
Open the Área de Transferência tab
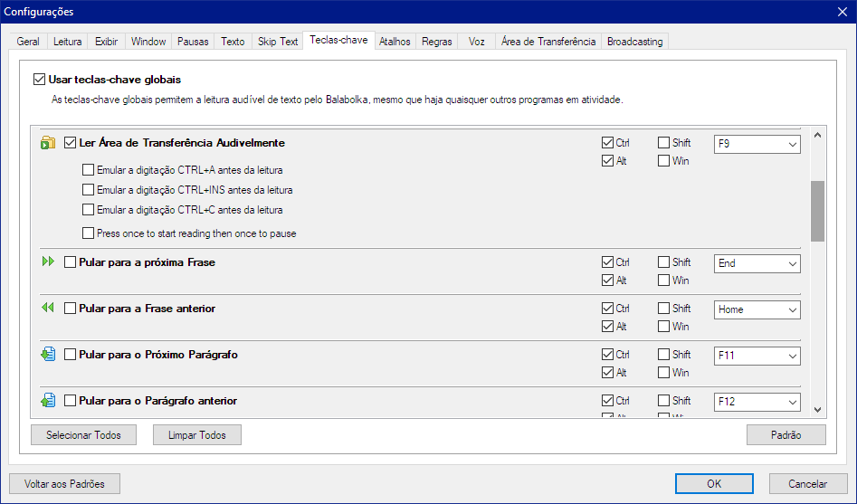coord(548,42)
